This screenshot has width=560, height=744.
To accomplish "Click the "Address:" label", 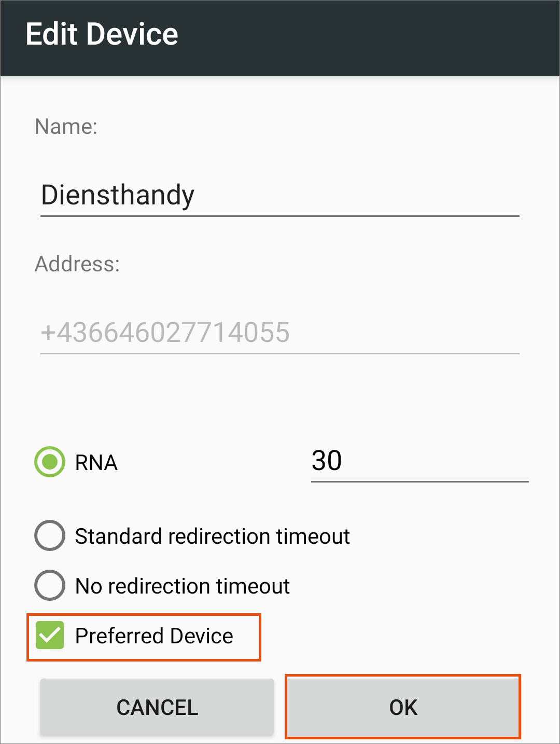I will pyautogui.click(x=77, y=264).
